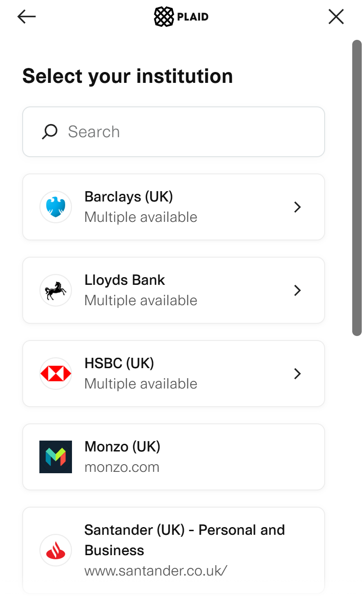
Task: Click the Plaid logo in header
Action: 181,17
